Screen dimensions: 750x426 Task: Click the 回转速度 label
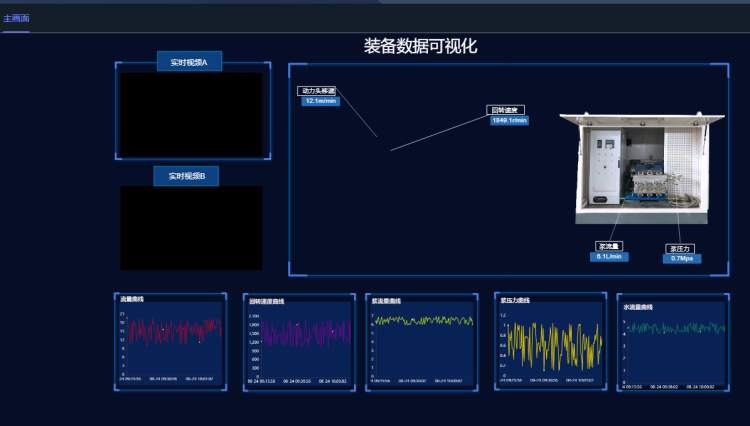click(506, 110)
